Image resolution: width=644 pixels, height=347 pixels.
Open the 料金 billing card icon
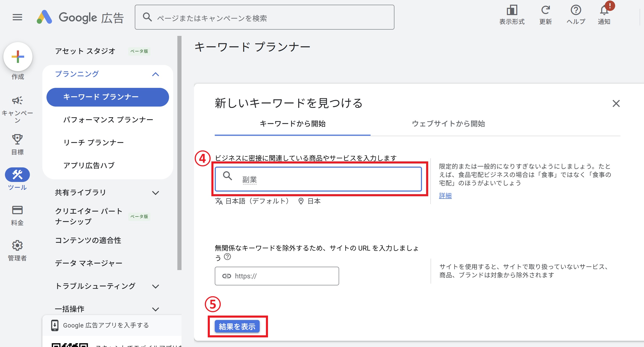tap(17, 210)
